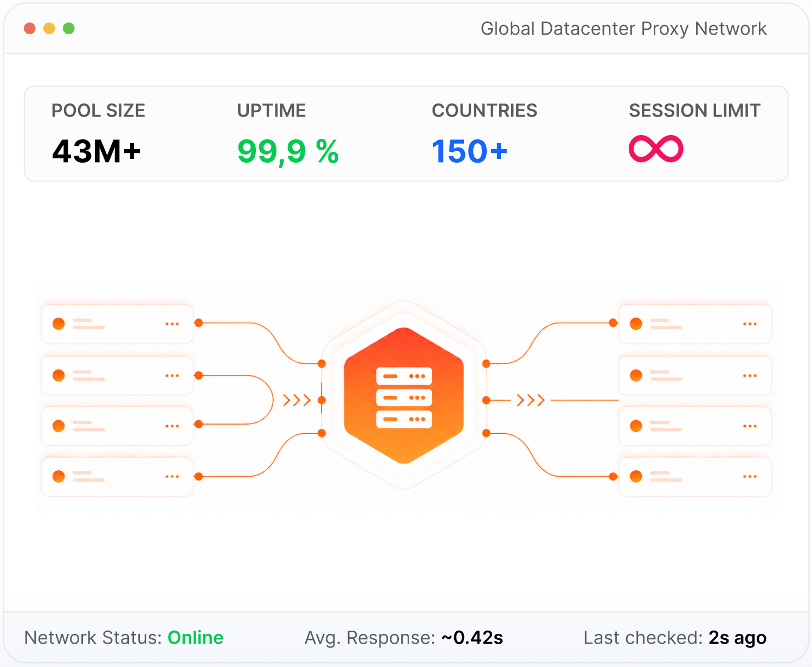Click the outgoing triple chevron arrows right of server
This screenshot has width=812, height=667.
tap(531, 400)
